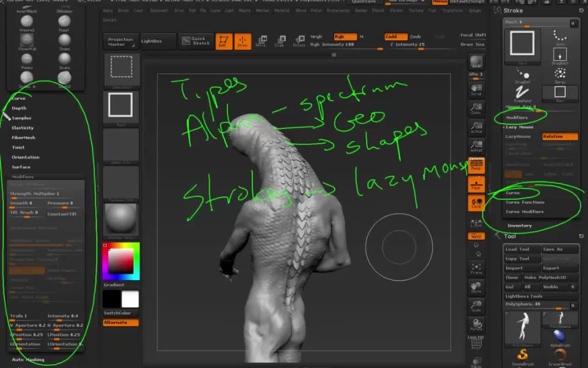This screenshot has height=368, width=588.
Task: Activate Draw mode button
Action: pos(243,41)
